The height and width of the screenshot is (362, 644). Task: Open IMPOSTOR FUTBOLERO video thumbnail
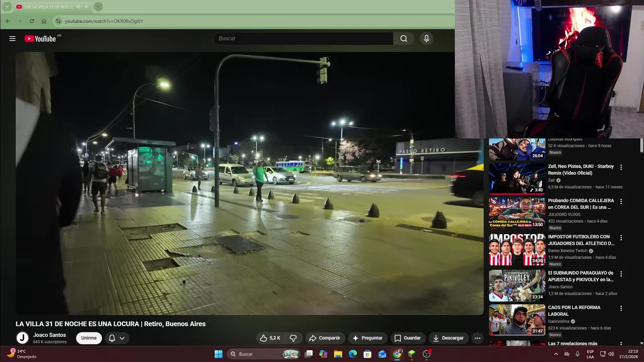pyautogui.click(x=517, y=249)
